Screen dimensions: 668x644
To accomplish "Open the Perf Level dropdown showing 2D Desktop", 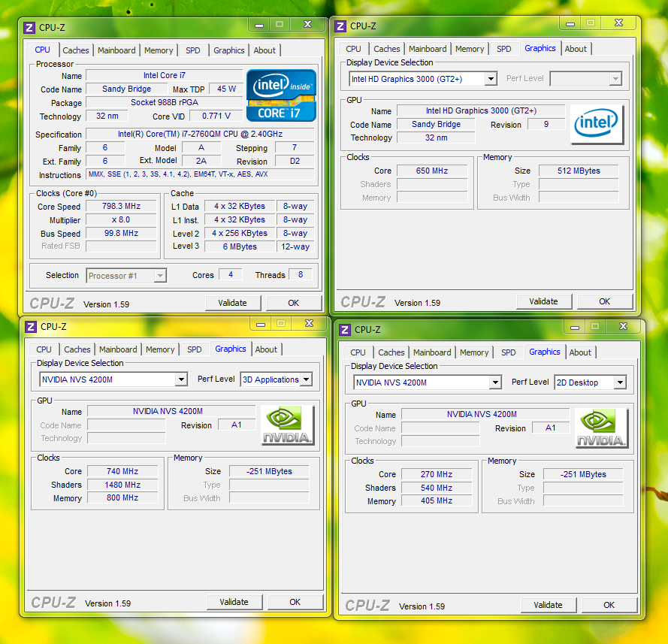I will (620, 382).
